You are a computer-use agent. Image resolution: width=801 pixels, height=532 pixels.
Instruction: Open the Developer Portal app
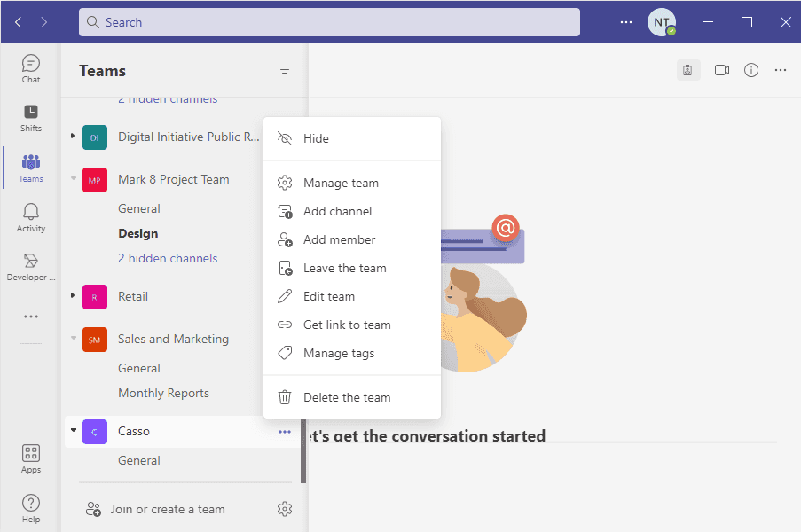point(31,267)
